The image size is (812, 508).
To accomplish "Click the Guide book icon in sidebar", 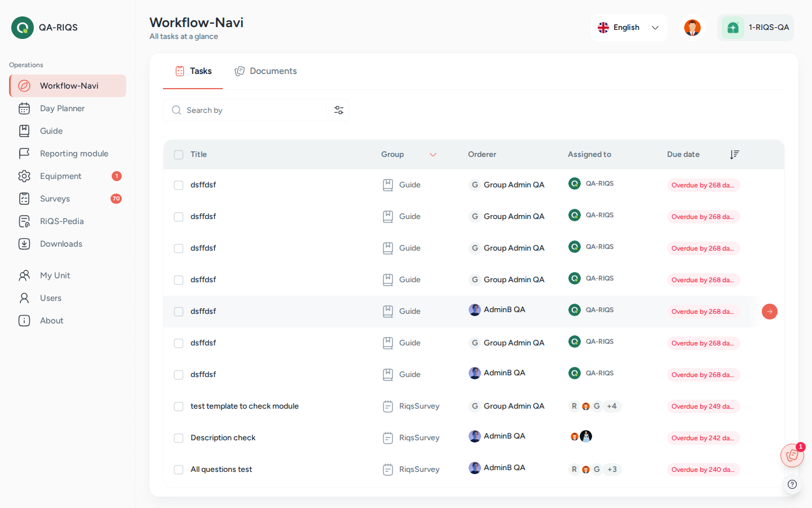I will click(24, 131).
